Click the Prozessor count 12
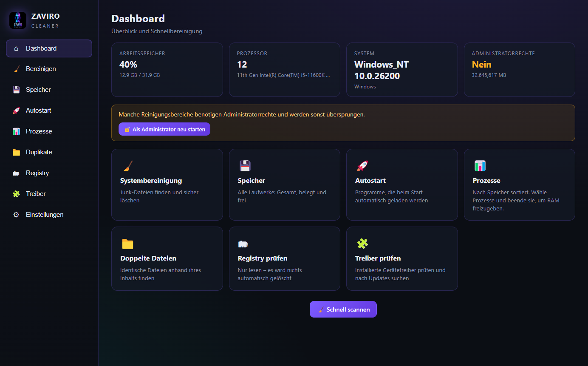The width and height of the screenshot is (588, 366). [x=242, y=65]
